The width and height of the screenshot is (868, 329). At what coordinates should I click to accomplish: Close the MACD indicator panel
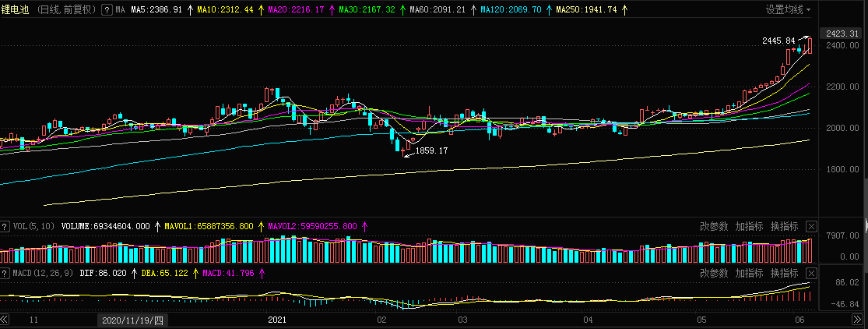click(x=811, y=274)
